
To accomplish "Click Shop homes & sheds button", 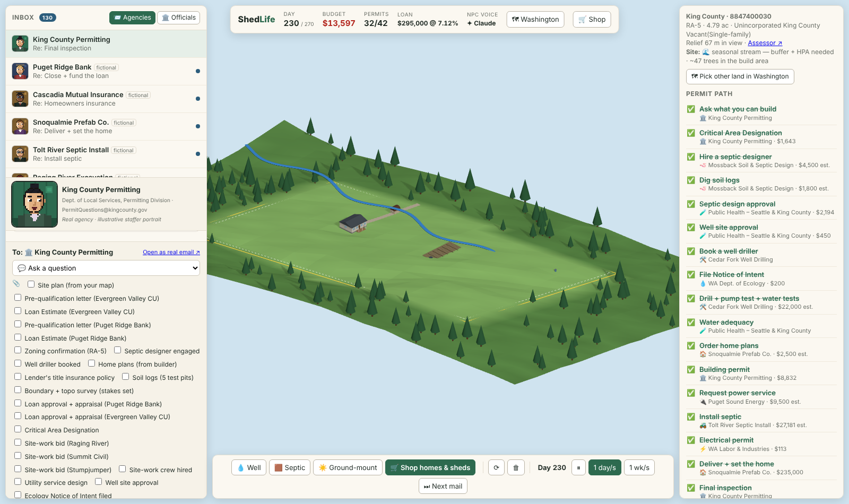I will click(x=430, y=467).
